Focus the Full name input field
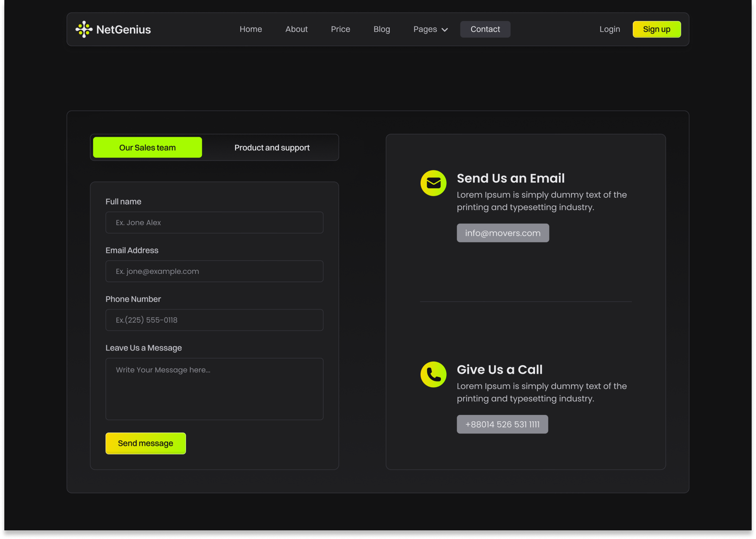 pos(214,222)
